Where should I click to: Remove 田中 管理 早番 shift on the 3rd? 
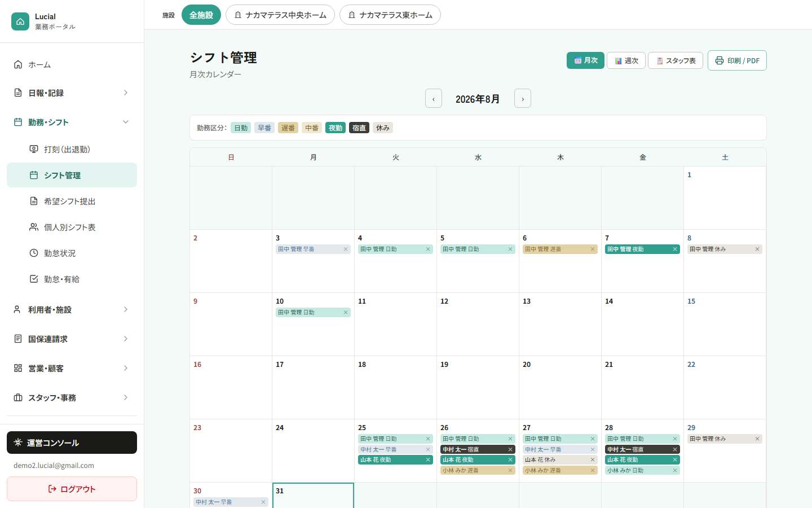coord(346,249)
